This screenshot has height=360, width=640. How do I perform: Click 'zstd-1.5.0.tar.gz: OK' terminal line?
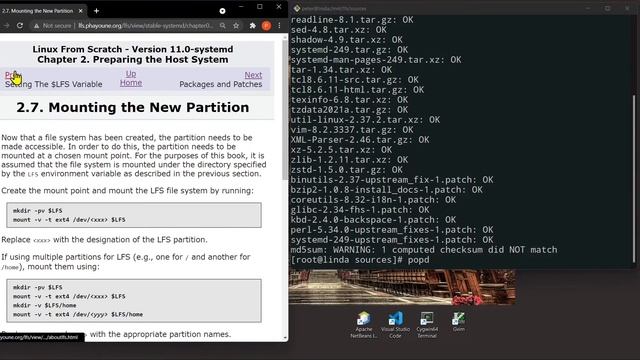point(347,170)
